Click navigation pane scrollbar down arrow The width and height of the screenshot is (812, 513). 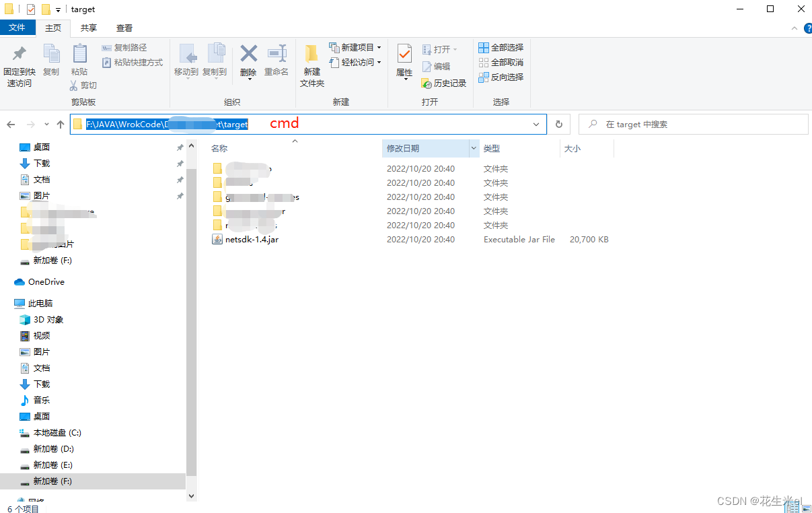coord(191,495)
